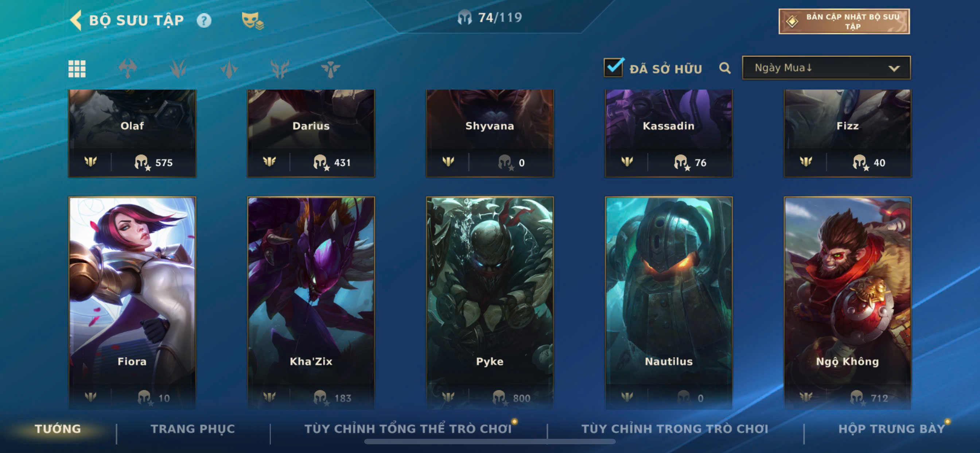Filter champions by the fifth role emblem
980x453 pixels.
point(330,69)
